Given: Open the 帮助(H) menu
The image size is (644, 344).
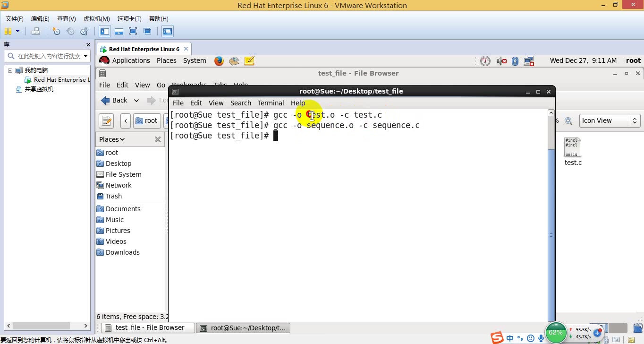Looking at the screenshot, I should [159, 18].
